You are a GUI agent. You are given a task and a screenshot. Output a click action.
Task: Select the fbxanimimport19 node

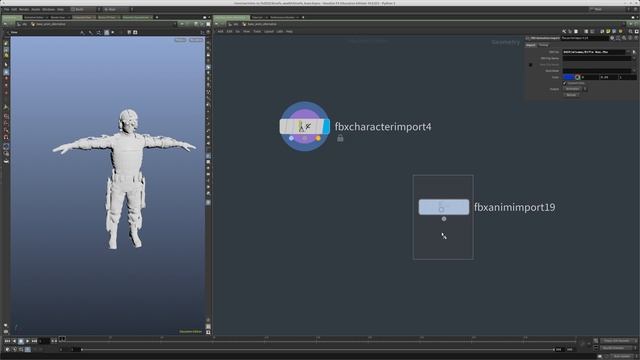click(444, 207)
